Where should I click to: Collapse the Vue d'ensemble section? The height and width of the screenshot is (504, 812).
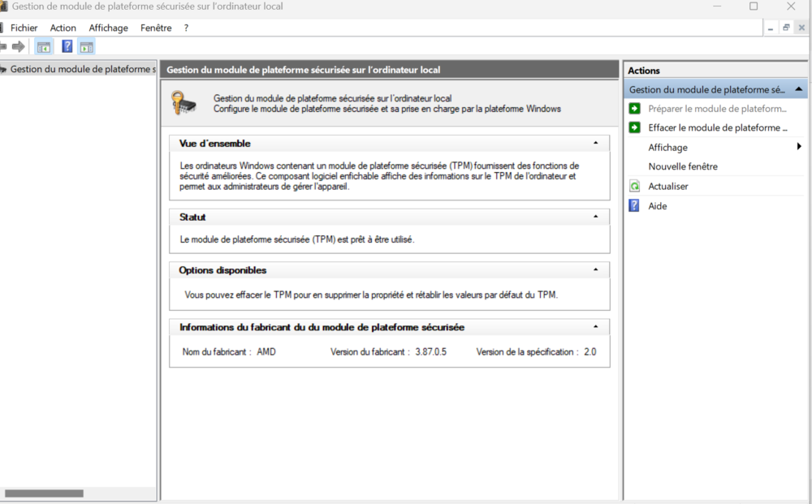coord(596,144)
